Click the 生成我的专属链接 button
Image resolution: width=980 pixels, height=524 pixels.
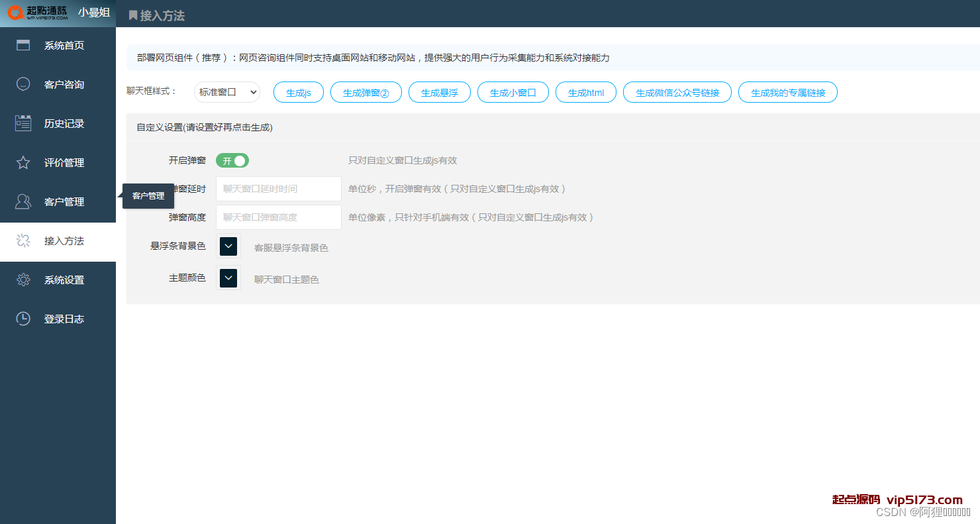click(788, 93)
